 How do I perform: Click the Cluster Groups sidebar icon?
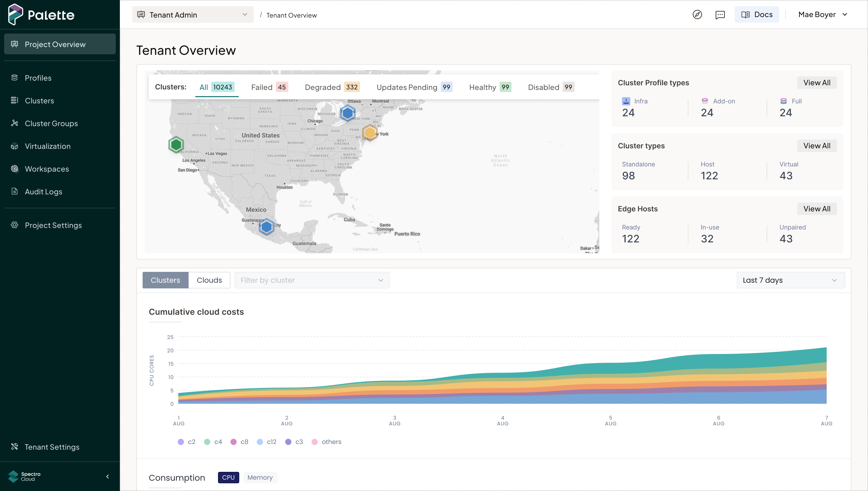point(14,123)
